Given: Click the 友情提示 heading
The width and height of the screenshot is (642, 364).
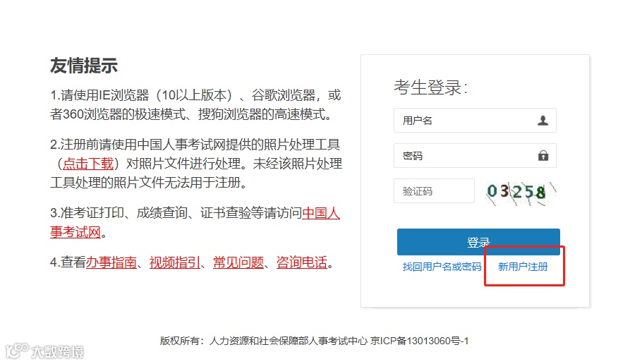Looking at the screenshot, I should coord(84,66).
